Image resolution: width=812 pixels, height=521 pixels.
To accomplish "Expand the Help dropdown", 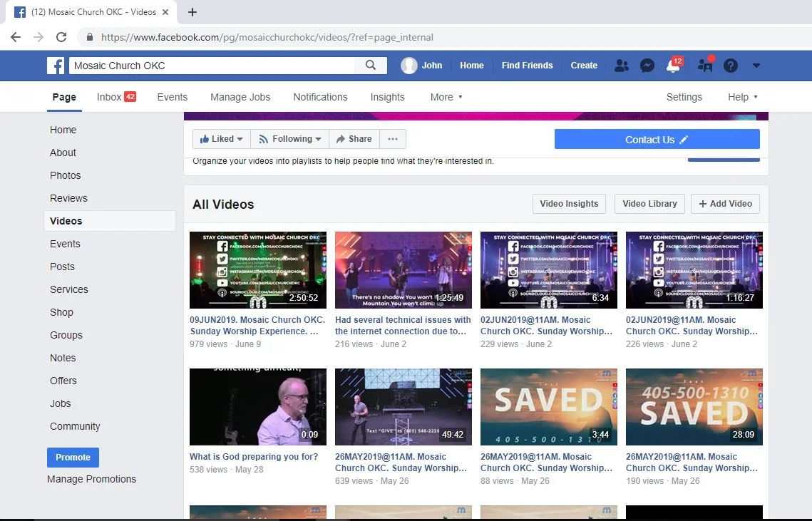I will (743, 97).
